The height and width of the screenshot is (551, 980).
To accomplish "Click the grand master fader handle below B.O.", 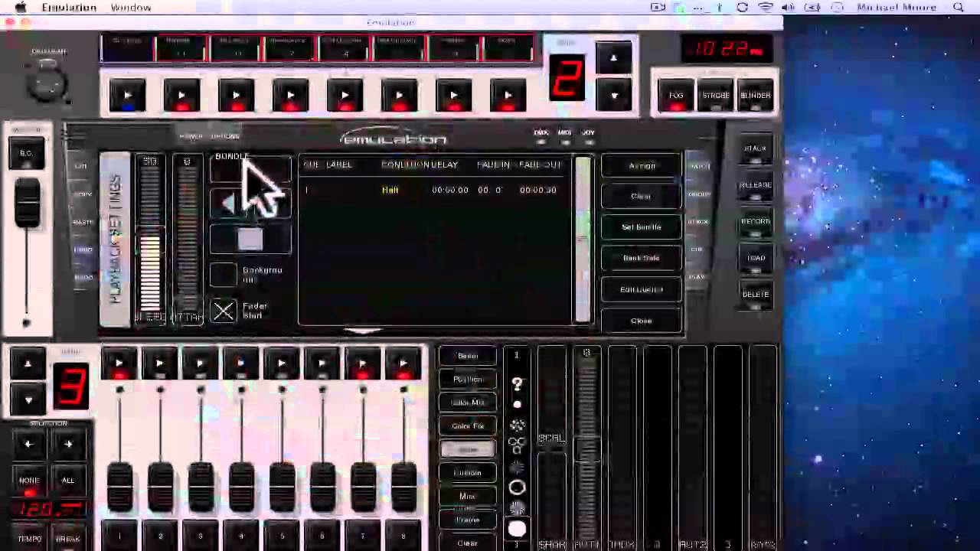I will tap(28, 203).
